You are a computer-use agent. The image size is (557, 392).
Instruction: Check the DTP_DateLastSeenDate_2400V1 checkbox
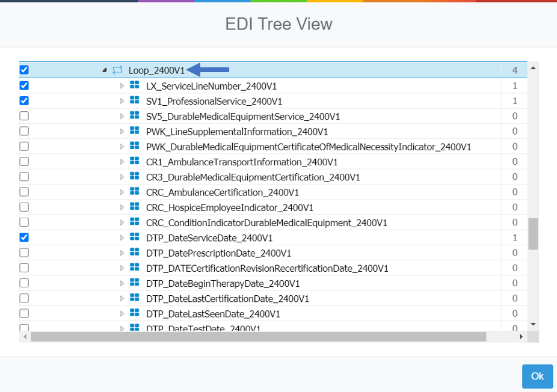pyautogui.click(x=24, y=313)
